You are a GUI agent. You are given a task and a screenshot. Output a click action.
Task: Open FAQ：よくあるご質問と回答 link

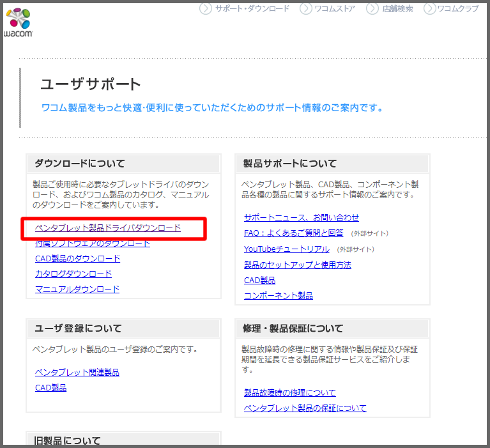point(293,233)
